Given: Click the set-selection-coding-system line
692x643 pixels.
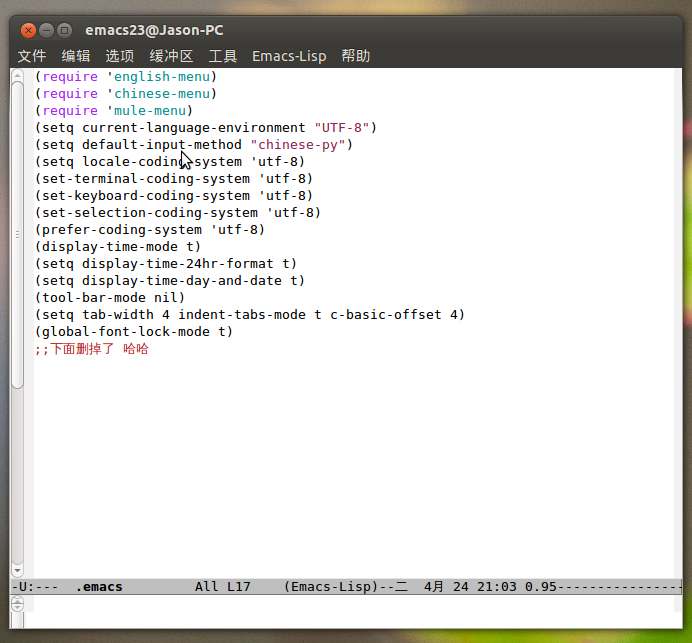Looking at the screenshot, I should (x=178, y=213).
